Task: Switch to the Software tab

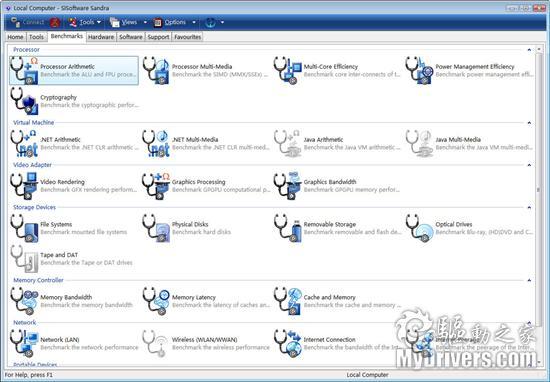Action: 130,37
